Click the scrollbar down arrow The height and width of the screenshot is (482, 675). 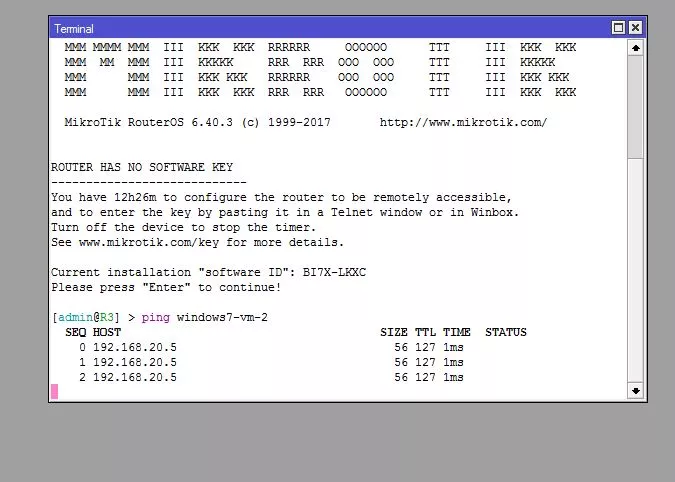click(x=635, y=391)
